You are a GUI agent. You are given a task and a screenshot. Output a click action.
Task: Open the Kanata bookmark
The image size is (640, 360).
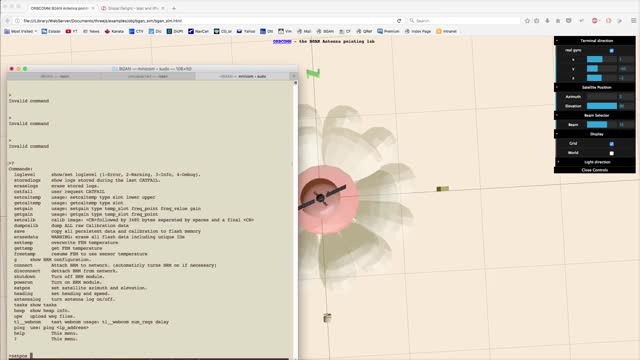point(114,31)
